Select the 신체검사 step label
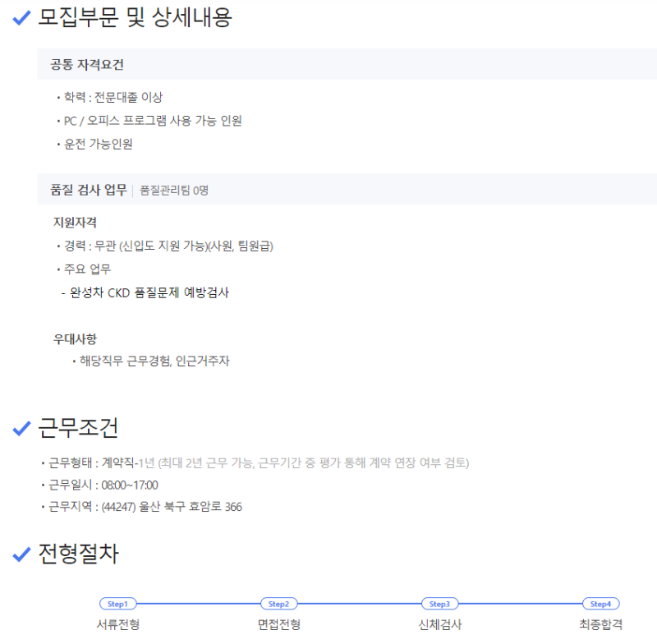 pos(439,624)
